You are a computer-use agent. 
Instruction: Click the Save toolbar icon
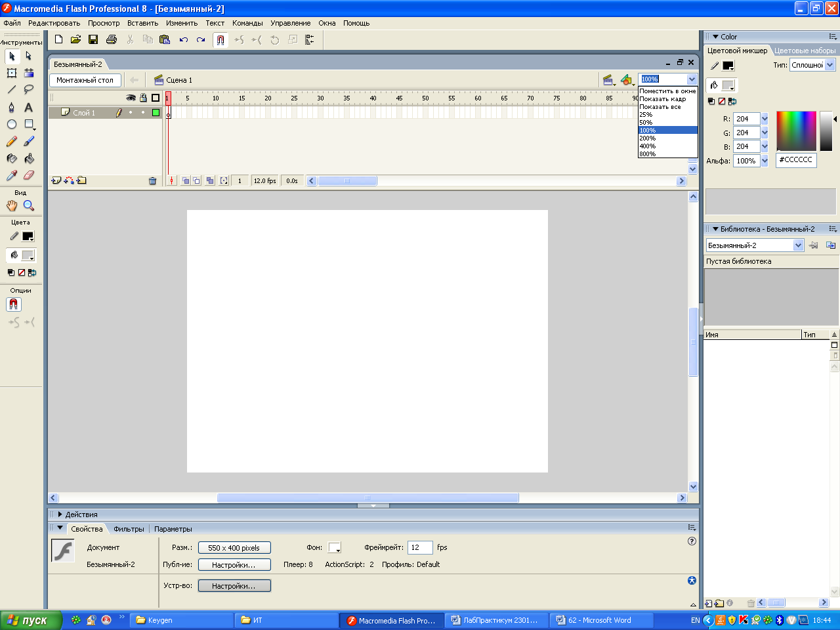(93, 39)
